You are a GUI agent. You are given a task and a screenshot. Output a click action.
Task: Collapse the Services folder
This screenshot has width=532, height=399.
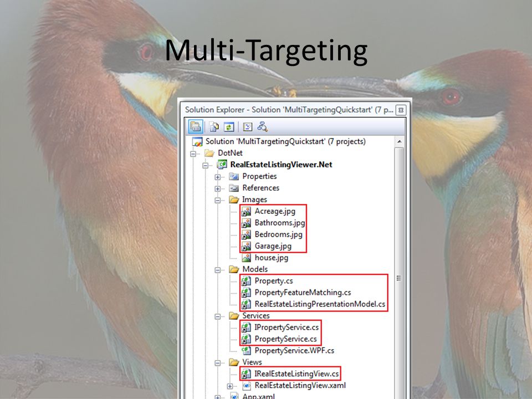[217, 316]
